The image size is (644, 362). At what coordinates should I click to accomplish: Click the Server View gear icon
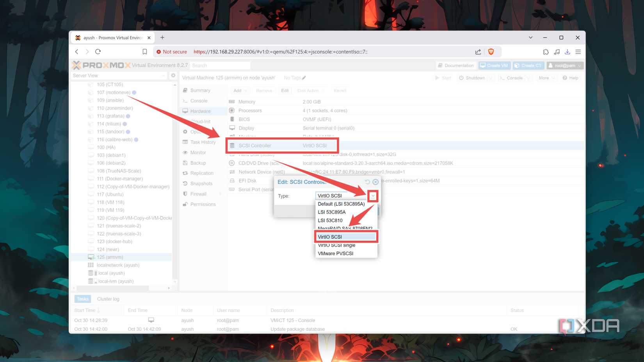click(173, 75)
